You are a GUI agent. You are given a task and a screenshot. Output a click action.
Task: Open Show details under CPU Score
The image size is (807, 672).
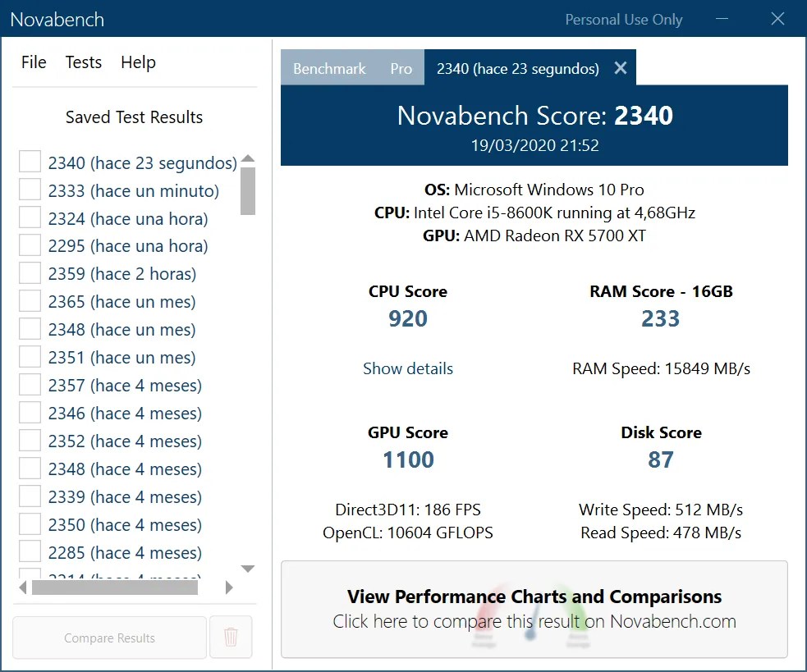click(x=407, y=368)
